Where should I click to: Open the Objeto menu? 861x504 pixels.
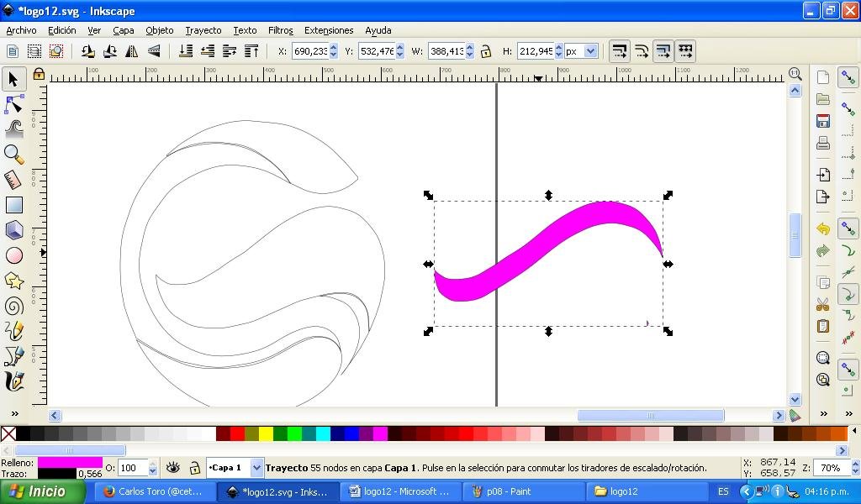(x=159, y=30)
